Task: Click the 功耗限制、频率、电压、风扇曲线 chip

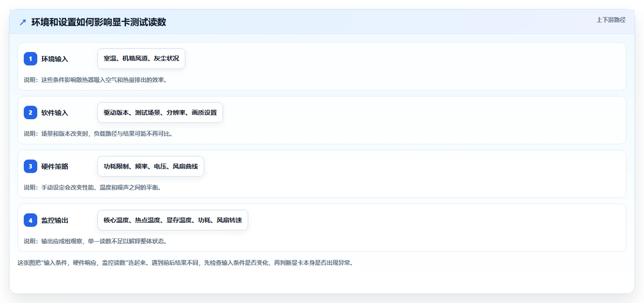Action: (x=151, y=166)
